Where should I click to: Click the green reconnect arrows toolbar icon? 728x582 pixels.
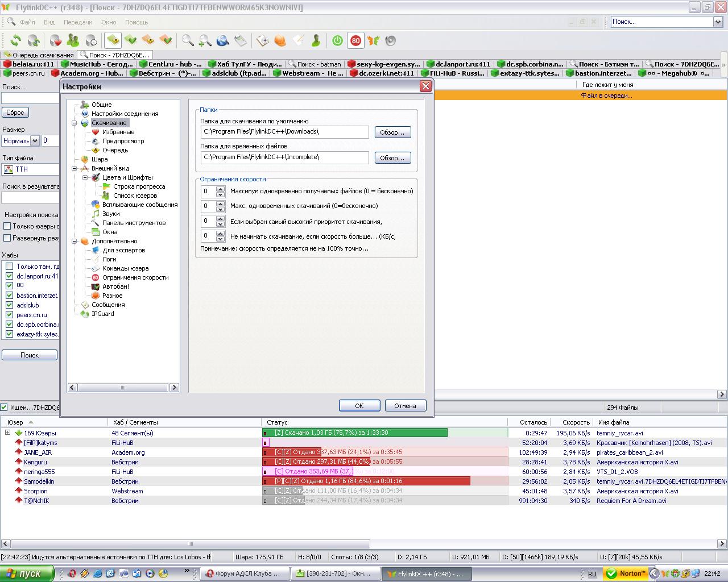tap(15, 40)
